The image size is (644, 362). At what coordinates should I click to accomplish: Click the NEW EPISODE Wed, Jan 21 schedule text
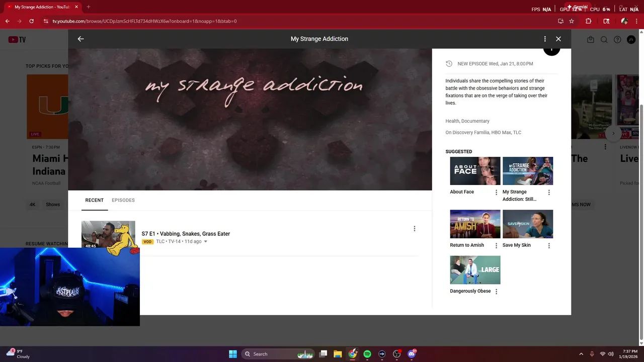point(495,64)
